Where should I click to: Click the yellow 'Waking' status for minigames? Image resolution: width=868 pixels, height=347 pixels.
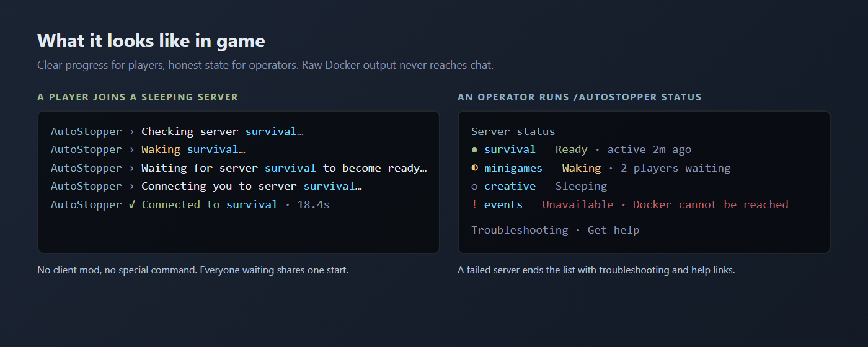[582, 168]
